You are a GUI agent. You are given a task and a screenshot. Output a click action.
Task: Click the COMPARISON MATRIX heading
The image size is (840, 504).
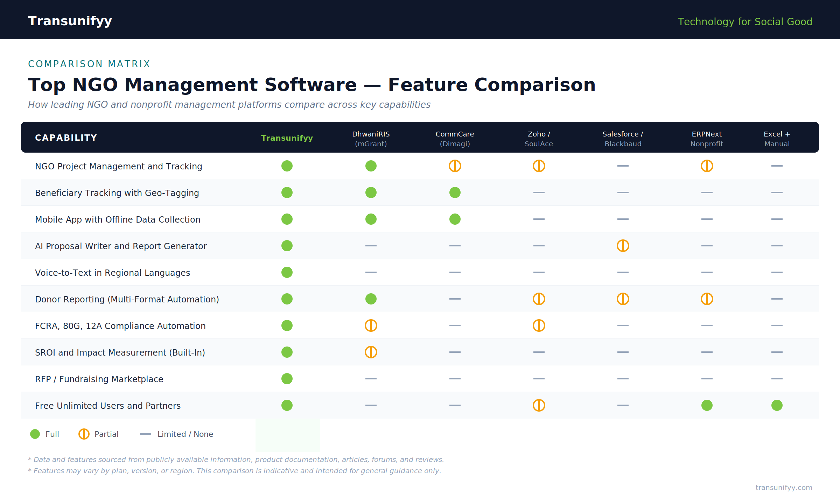[89, 64]
